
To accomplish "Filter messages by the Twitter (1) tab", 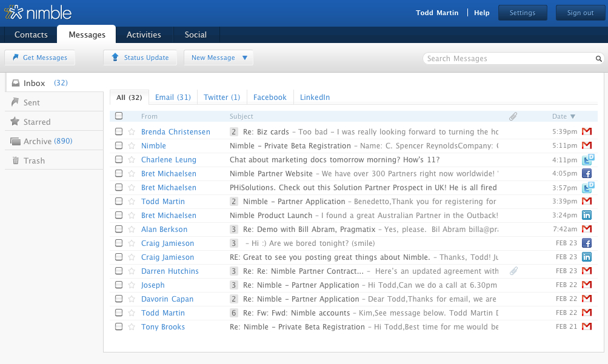I will (222, 97).
